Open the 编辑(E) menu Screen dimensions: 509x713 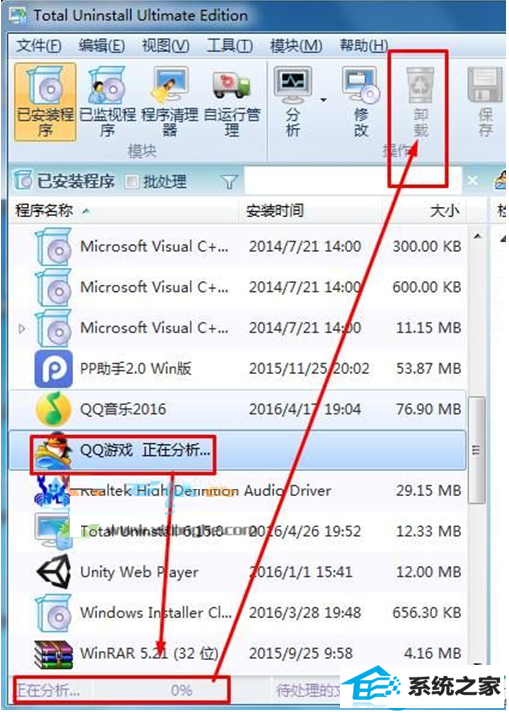click(101, 45)
